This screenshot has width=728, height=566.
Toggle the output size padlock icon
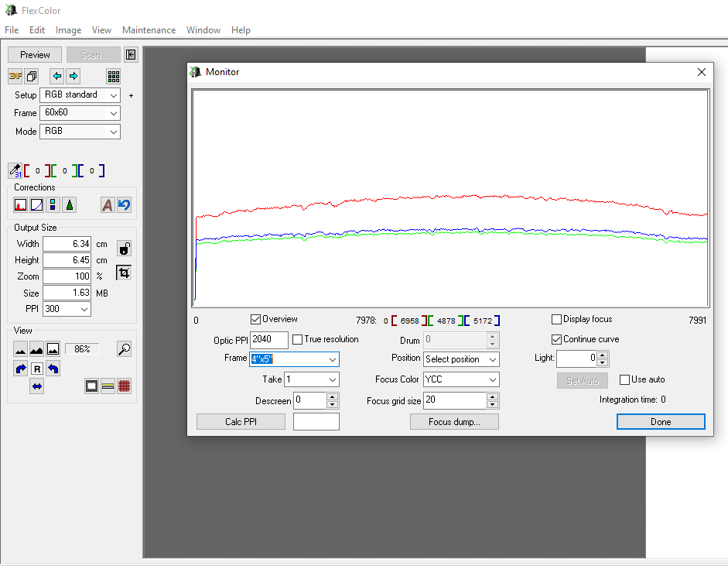(x=124, y=249)
